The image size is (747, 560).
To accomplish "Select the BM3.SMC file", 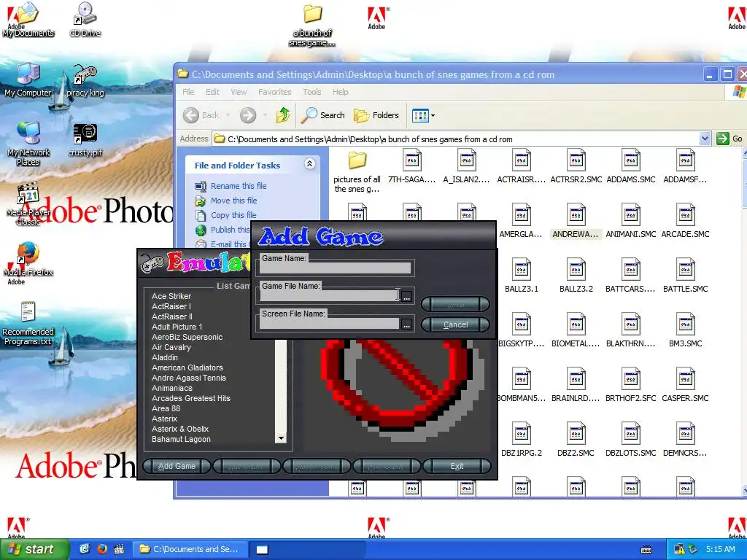I will 685,330.
